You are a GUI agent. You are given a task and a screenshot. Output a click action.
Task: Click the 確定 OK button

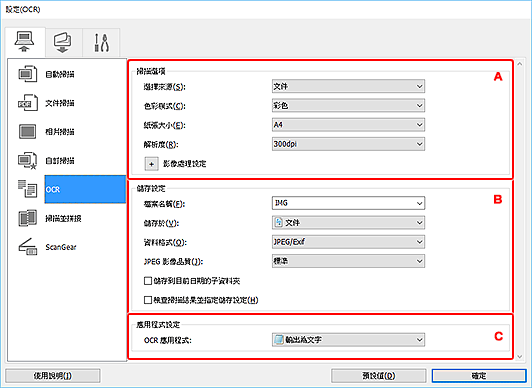(x=479, y=376)
